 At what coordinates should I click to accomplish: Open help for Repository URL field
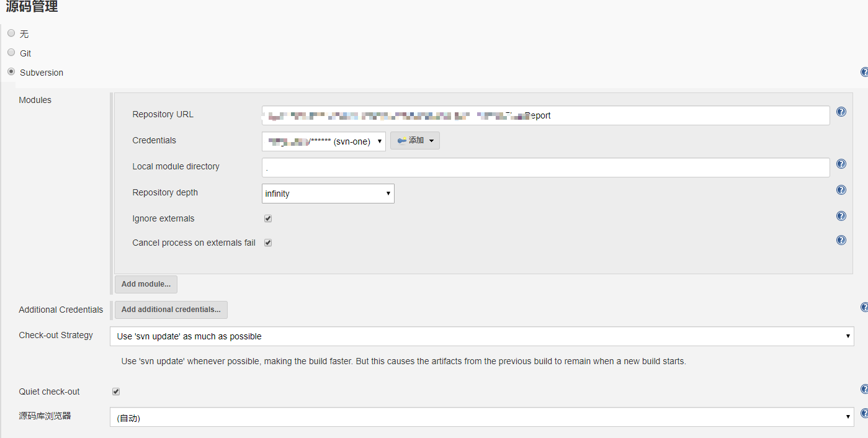click(841, 112)
